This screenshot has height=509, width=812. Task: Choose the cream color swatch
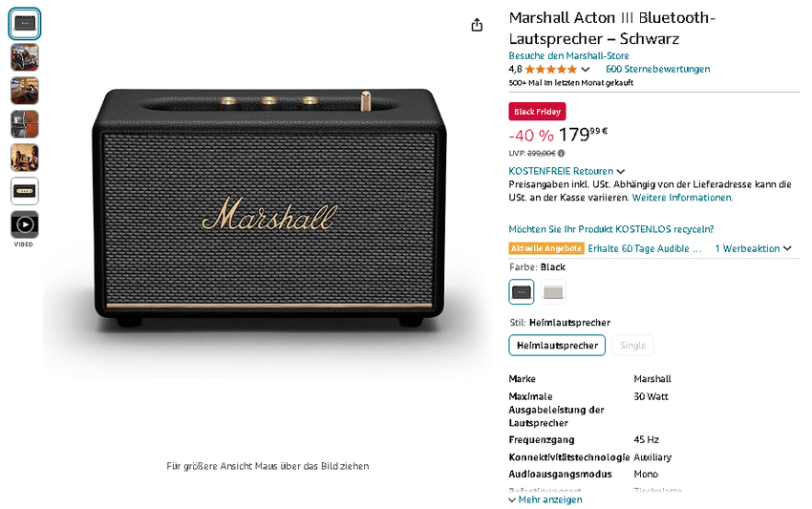[553, 292]
